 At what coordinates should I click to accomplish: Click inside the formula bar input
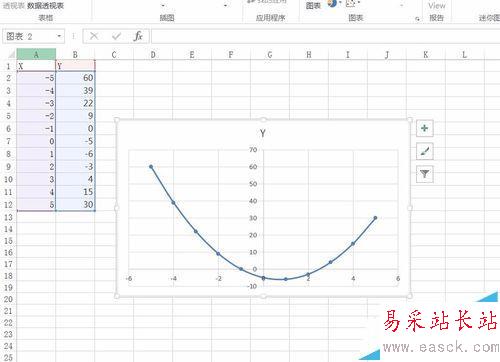[325, 36]
